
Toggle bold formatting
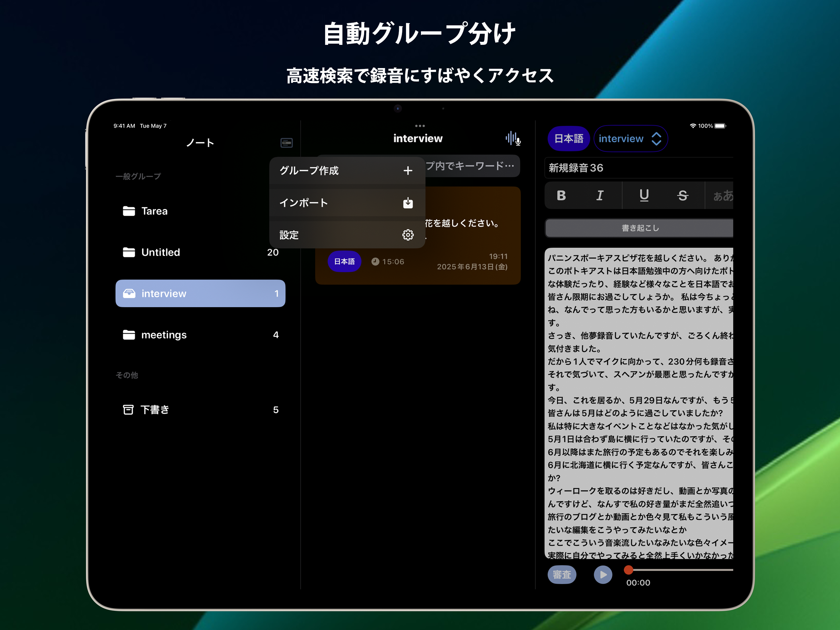[561, 196]
